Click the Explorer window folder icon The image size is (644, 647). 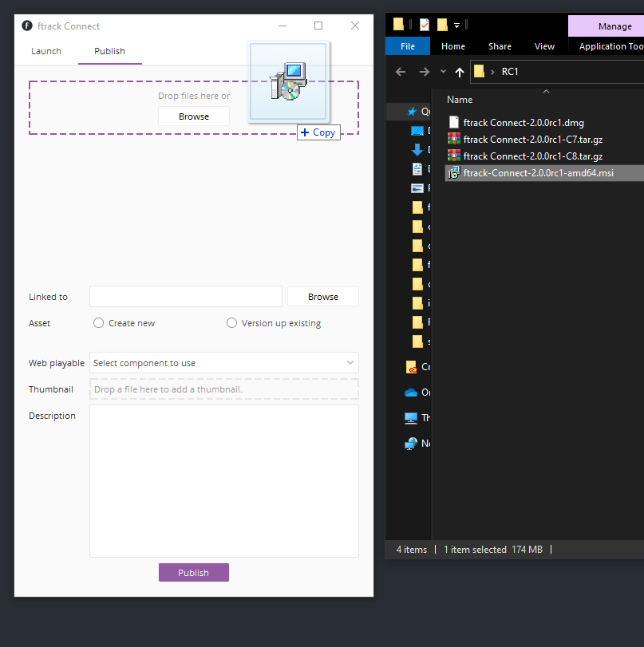point(398,25)
